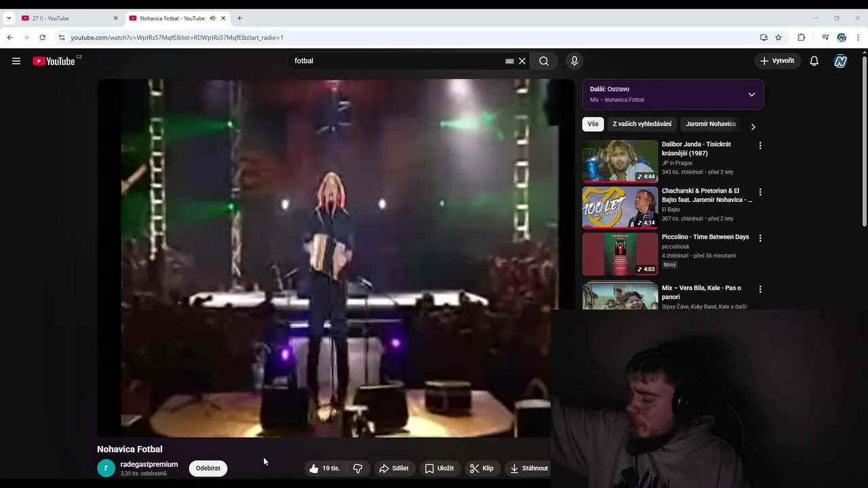Start voice search with microphone icon

[x=574, y=61]
